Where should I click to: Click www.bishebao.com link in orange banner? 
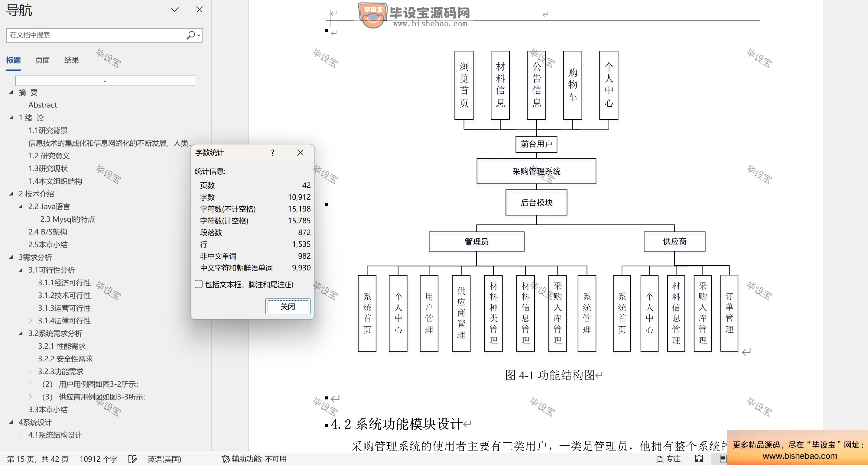pos(800,456)
